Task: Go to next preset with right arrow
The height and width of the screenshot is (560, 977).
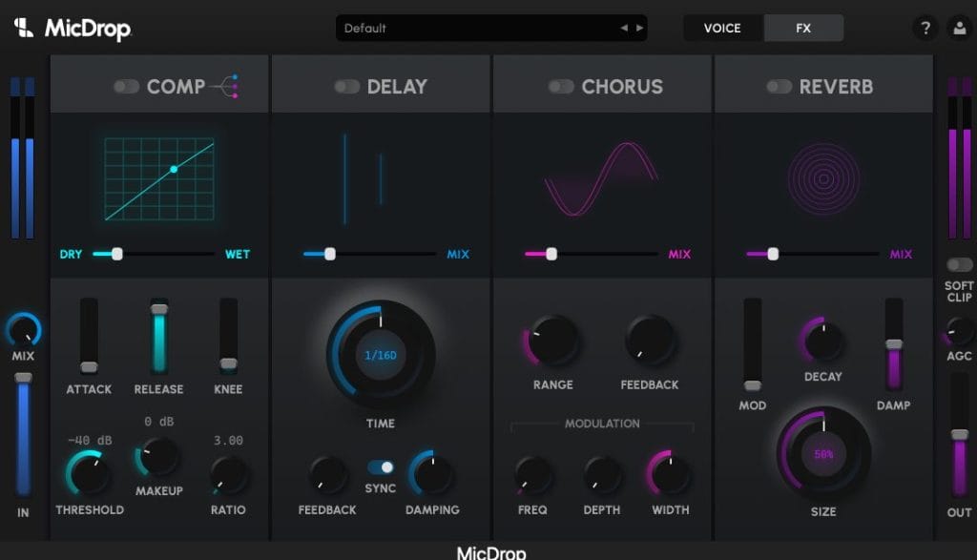Action: tap(639, 29)
